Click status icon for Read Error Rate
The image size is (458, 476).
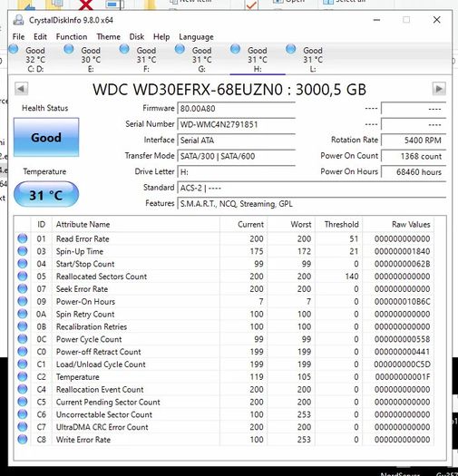23,238
